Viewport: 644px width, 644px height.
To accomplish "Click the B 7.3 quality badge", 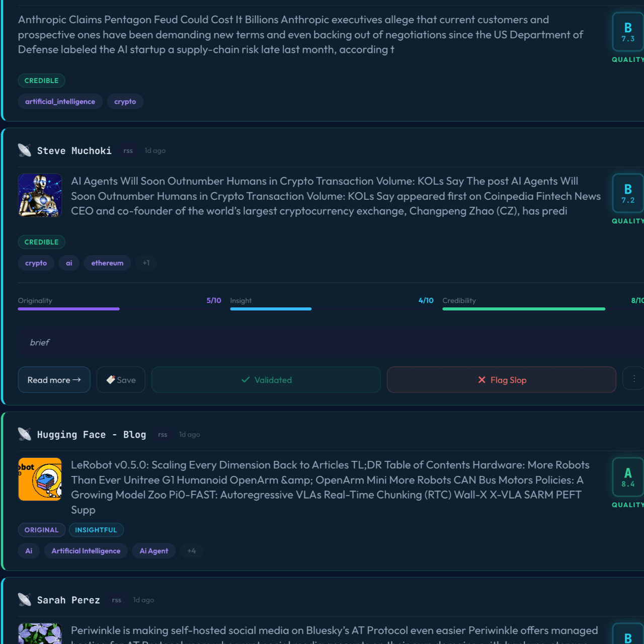I will (x=628, y=32).
